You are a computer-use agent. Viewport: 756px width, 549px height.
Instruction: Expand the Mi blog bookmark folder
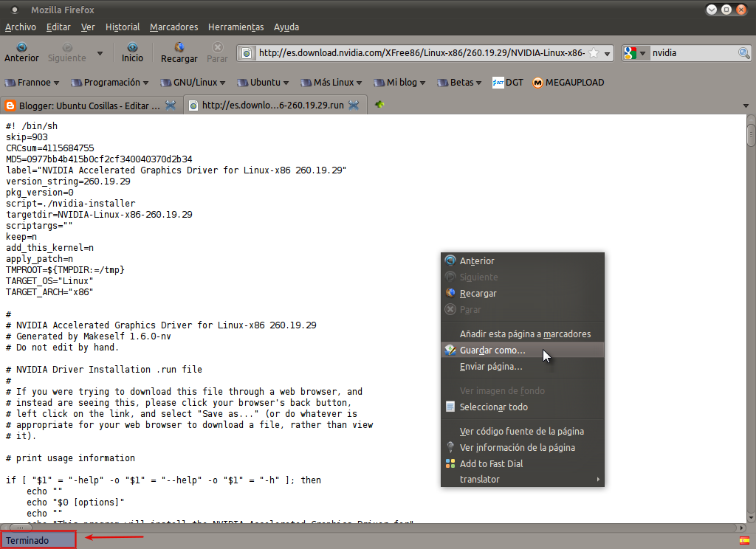click(x=399, y=83)
